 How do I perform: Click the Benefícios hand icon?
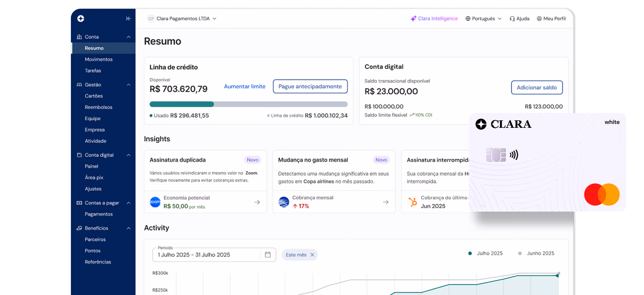point(79,228)
